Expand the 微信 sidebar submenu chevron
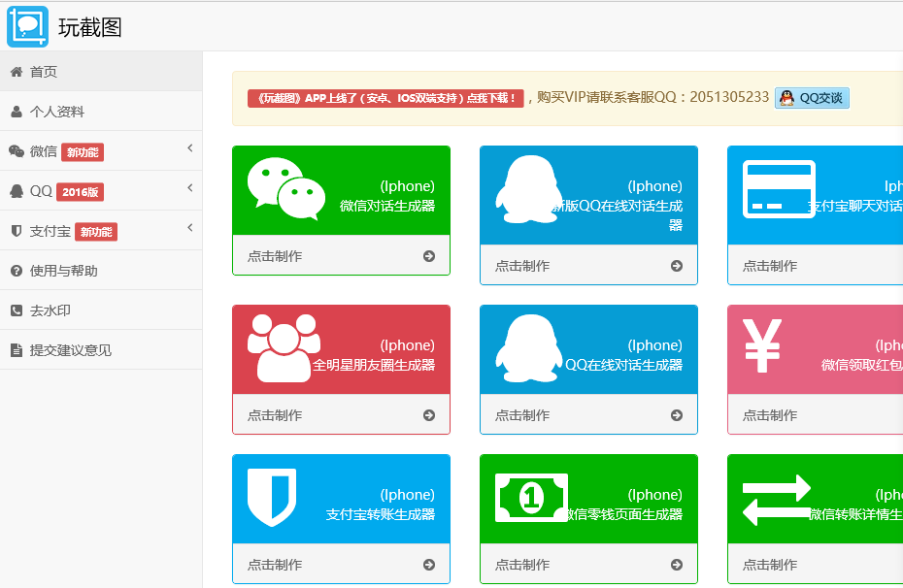The height and width of the screenshot is (588, 903). (x=190, y=148)
